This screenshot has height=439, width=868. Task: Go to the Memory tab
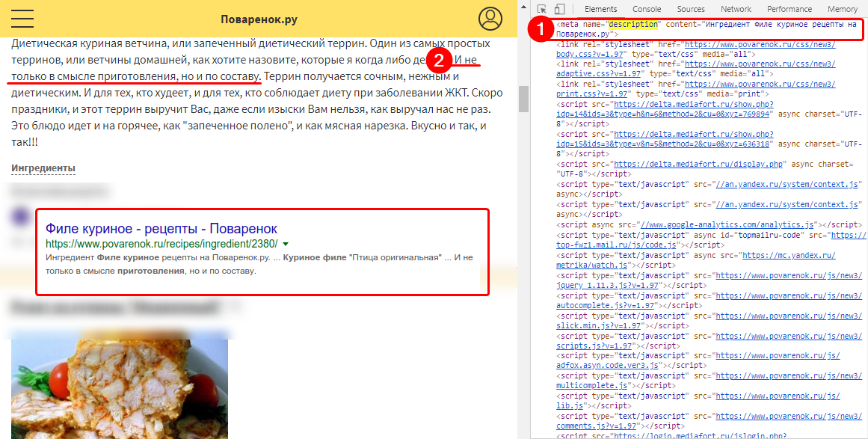click(x=843, y=9)
